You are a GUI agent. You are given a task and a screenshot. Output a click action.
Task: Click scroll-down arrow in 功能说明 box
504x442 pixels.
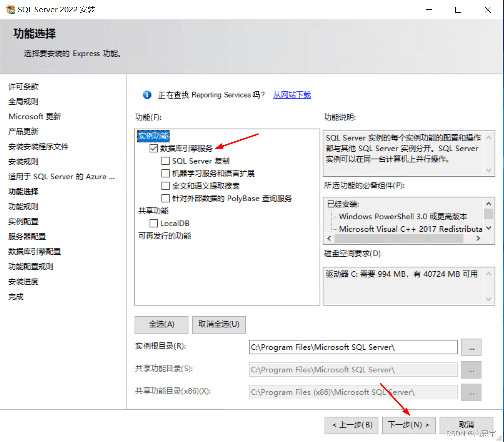point(489,171)
